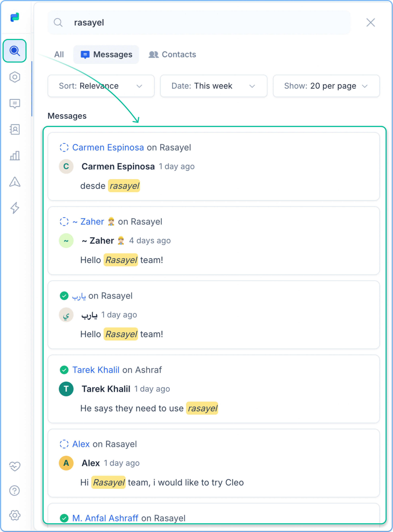Toggle selection circle on Carmen Espinosa message
This screenshot has width=393, height=532.
coord(64,147)
